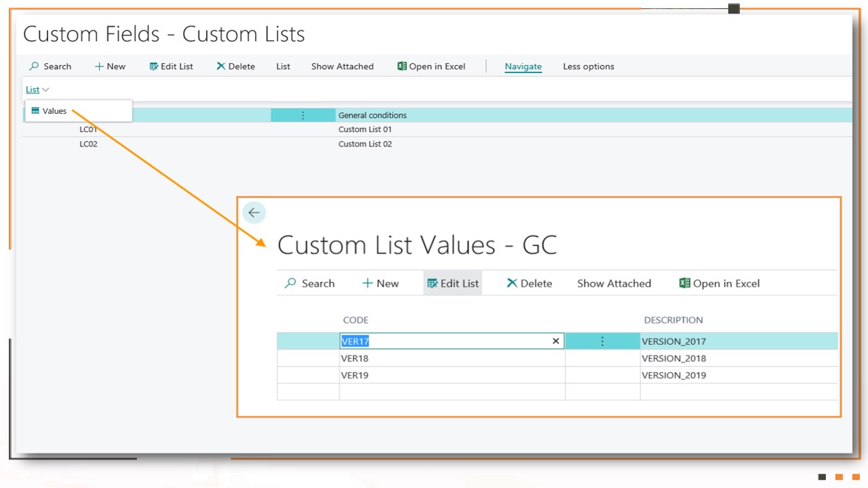Select Values from the List menu

click(78, 110)
